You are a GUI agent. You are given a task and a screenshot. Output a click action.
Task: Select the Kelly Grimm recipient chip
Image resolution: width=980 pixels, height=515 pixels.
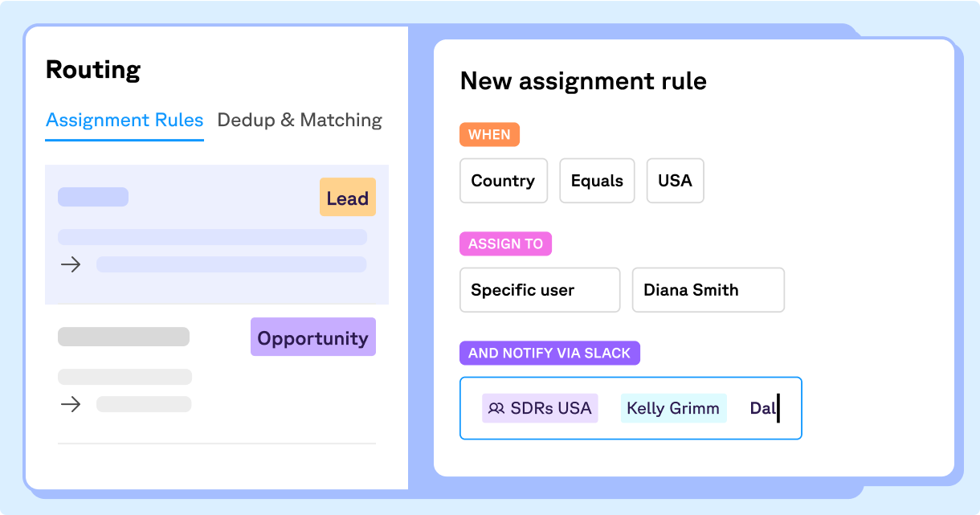click(x=673, y=408)
